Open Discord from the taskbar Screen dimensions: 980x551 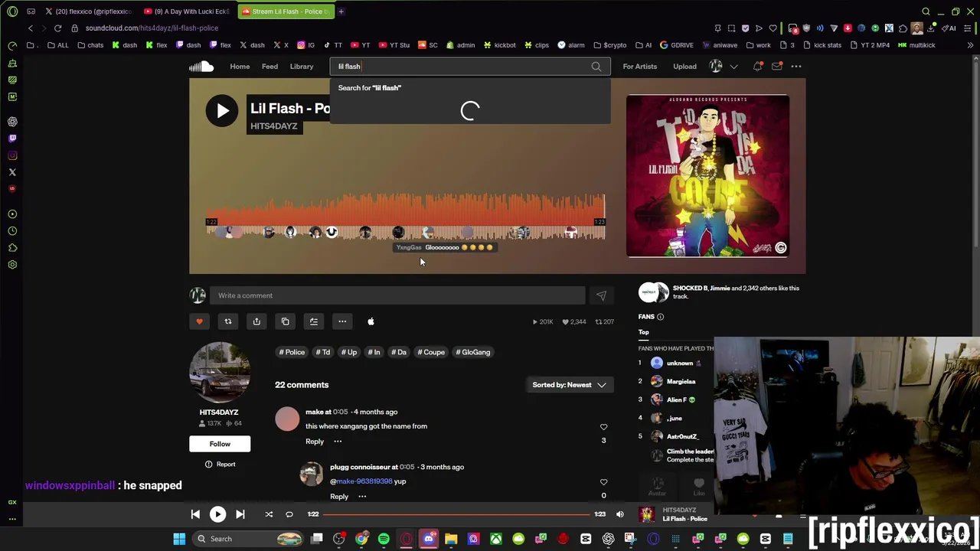(429, 539)
